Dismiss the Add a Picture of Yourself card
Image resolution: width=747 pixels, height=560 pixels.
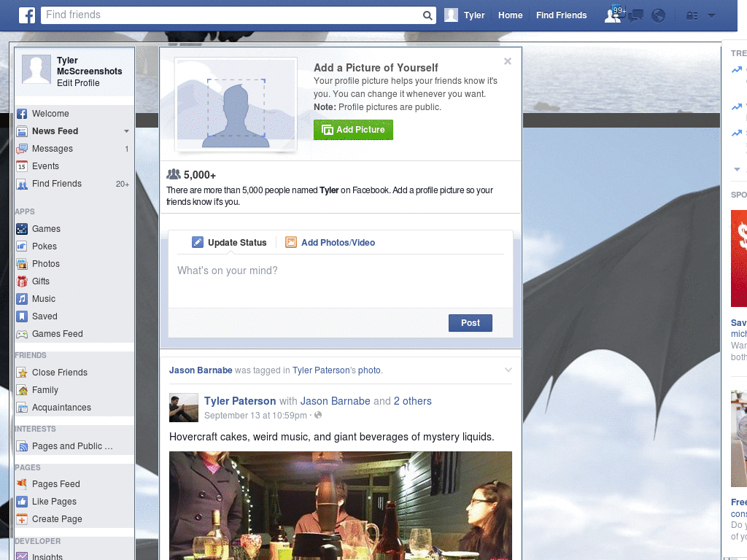pyautogui.click(x=508, y=61)
